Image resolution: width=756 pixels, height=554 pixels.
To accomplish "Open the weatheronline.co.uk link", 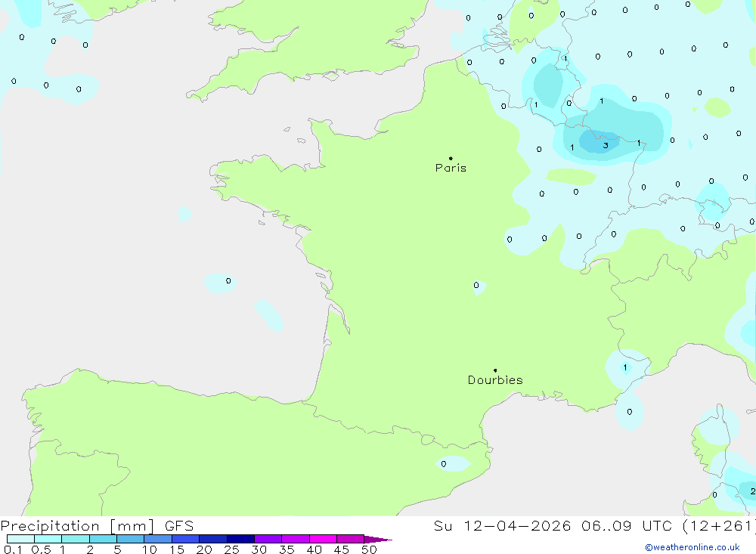I will 692,547.
